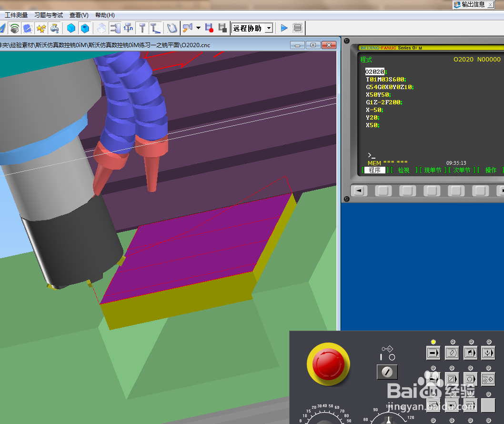This screenshot has height=424, width=504.
Task: Toggle single block button on panel
Action: tap(433, 379)
